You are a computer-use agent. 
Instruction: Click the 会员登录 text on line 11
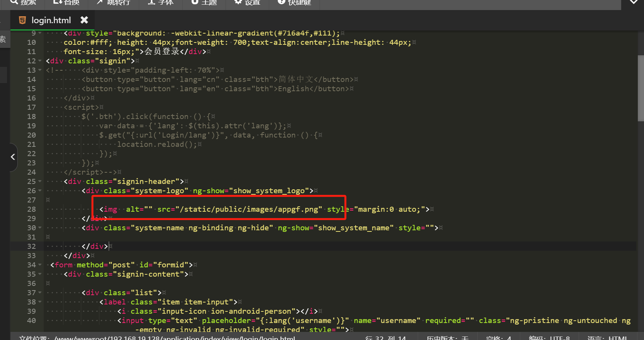coord(162,51)
